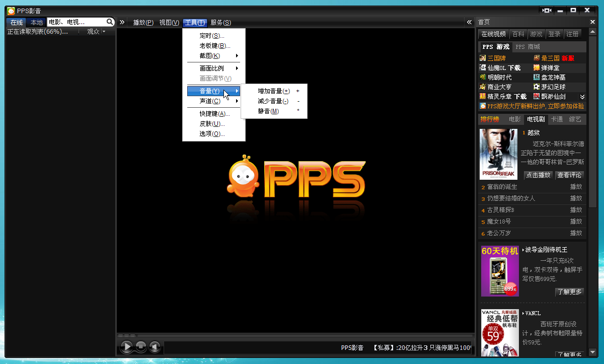
Task: Switch to the 电影 ranking tab
Action: click(x=514, y=119)
